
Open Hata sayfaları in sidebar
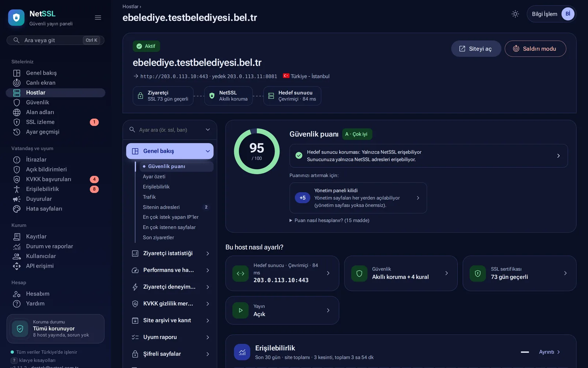(x=55, y=209)
